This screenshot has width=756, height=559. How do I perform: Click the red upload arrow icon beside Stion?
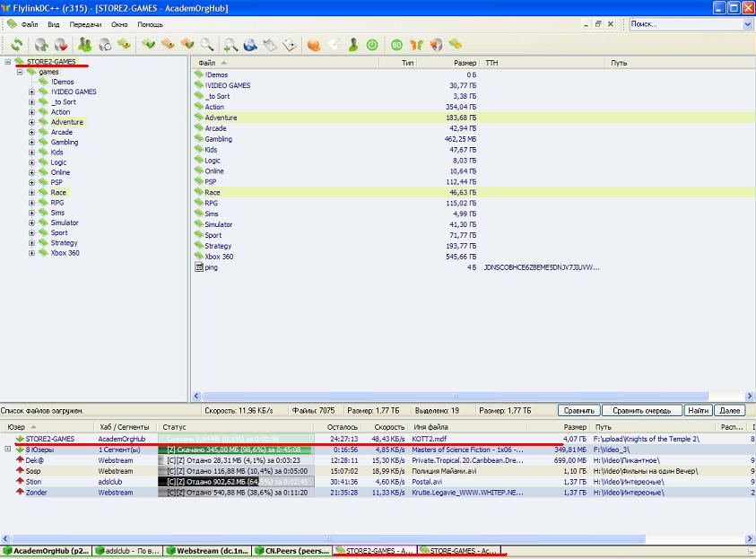(x=20, y=481)
